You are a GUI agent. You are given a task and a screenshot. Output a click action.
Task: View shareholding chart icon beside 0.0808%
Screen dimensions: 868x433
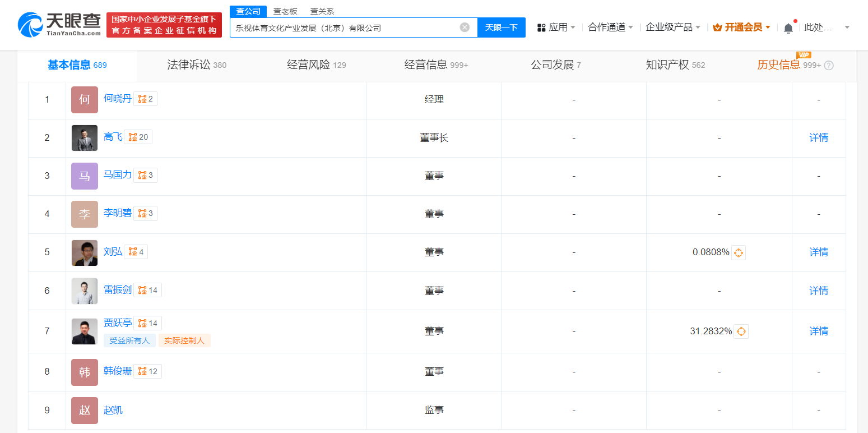[x=739, y=252]
